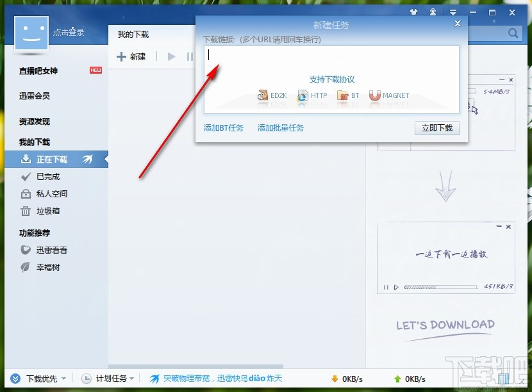This screenshot has width=532, height=392.
Task: Open 私人空间 in the sidebar
Action: 51,193
